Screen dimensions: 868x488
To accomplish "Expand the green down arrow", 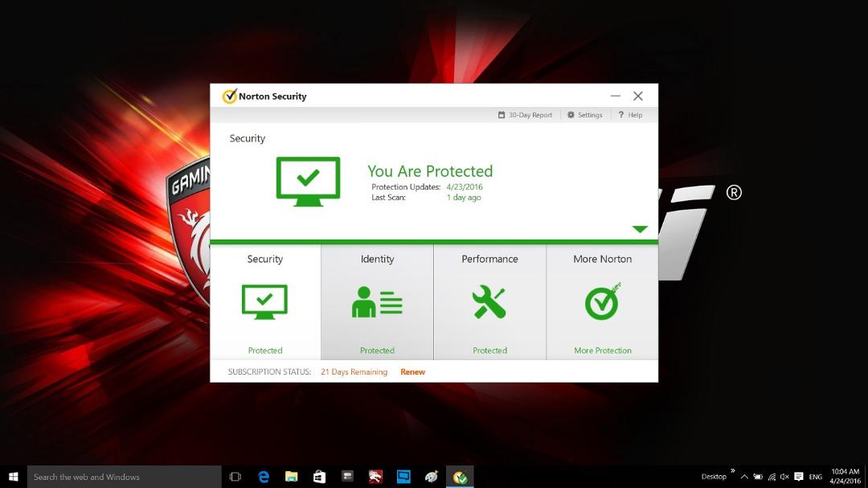I will click(x=640, y=229).
